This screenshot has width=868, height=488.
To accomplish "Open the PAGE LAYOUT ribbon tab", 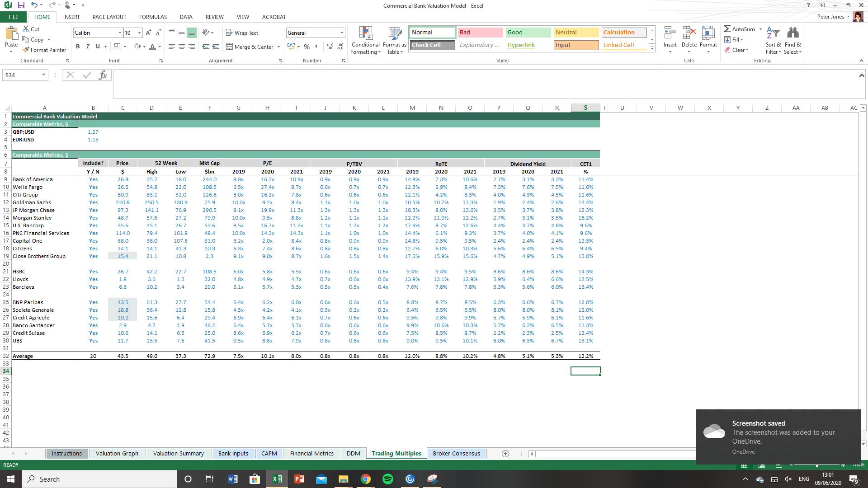I will point(109,17).
